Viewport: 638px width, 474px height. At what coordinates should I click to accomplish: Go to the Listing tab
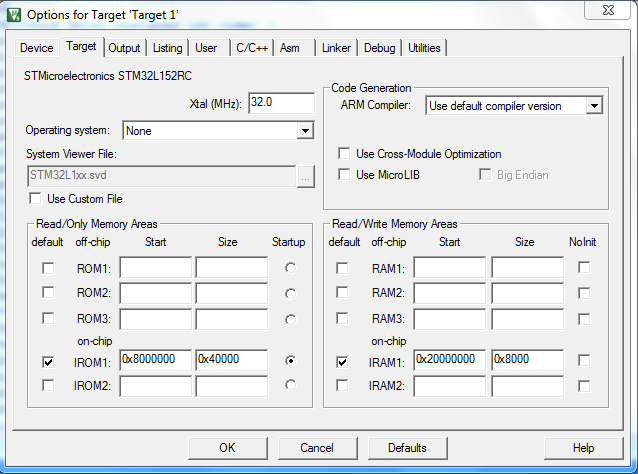click(168, 48)
